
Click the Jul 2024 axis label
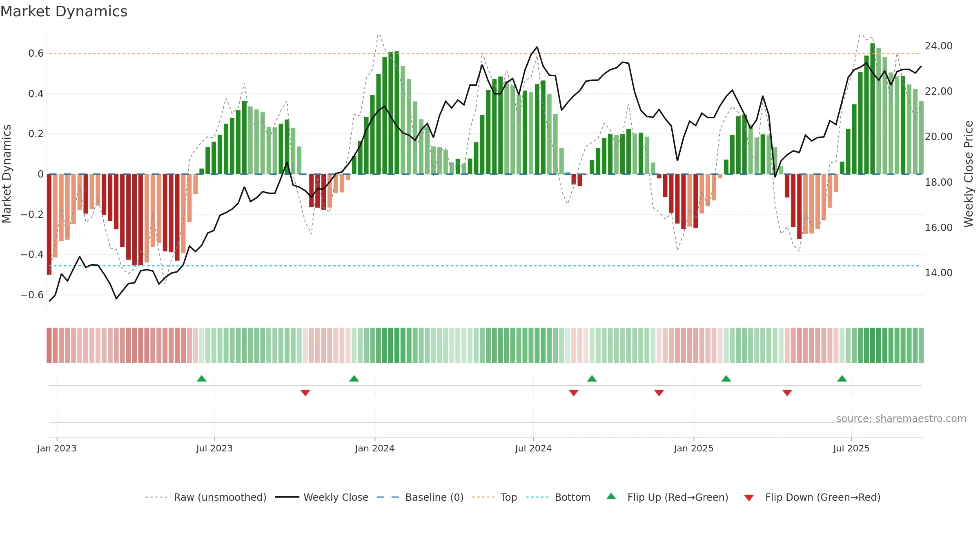tap(533, 448)
